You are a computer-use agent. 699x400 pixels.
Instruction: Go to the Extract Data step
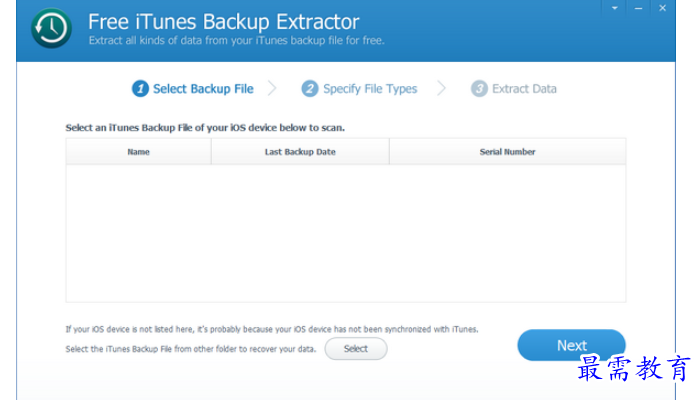pos(524,89)
